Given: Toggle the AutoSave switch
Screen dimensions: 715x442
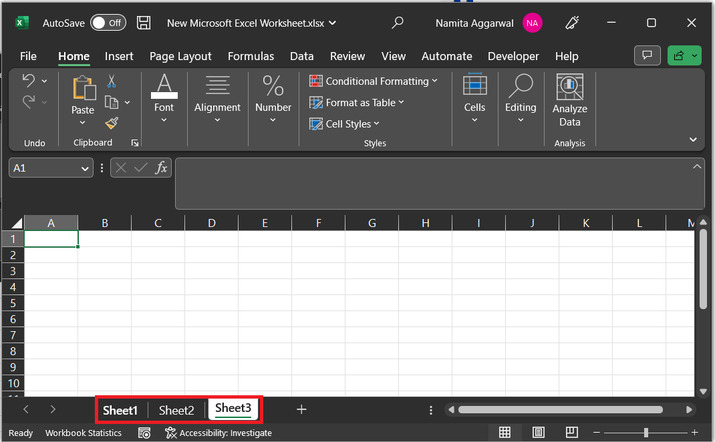Looking at the screenshot, I should click(108, 23).
